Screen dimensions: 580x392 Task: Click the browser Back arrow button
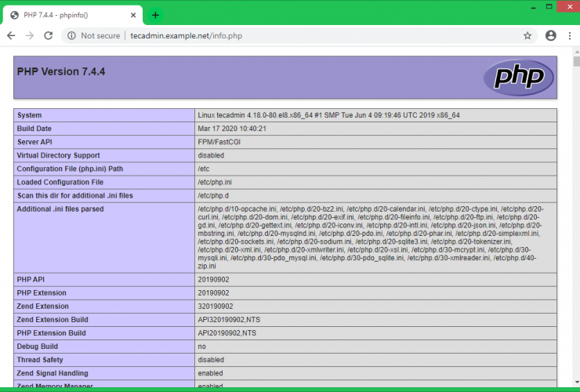pyautogui.click(x=11, y=35)
